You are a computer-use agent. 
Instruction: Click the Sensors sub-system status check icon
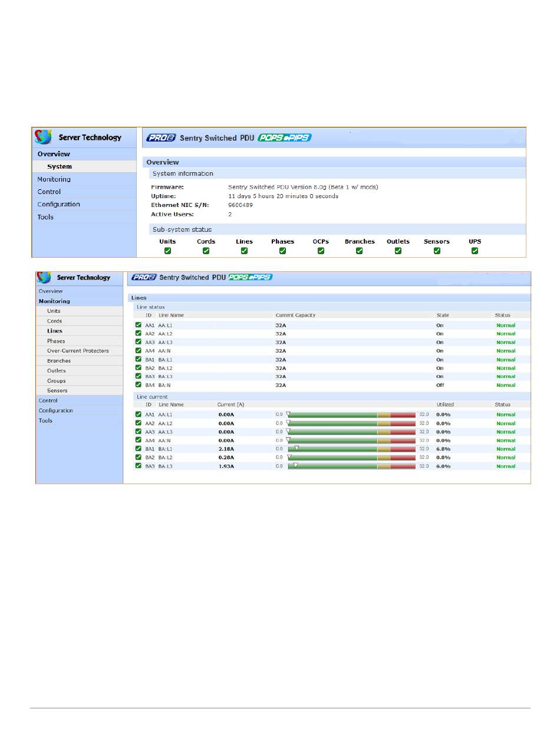coord(437,251)
